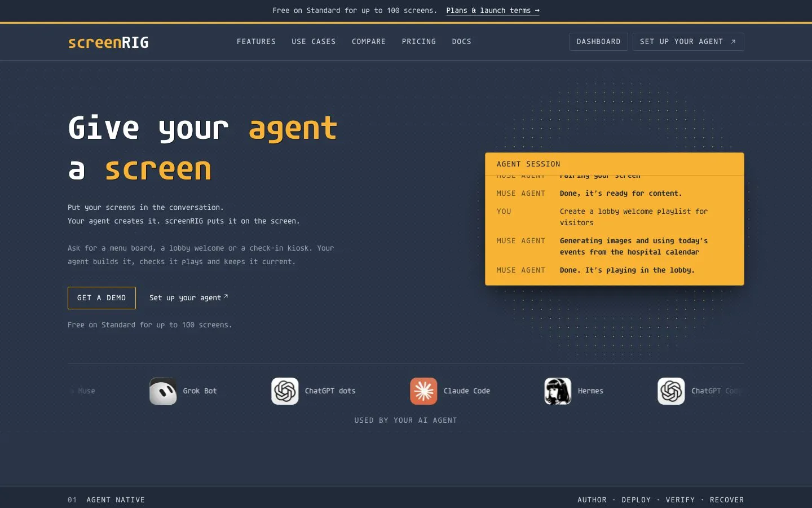
Task: Click the YOU speaker label in Agent Session
Action: coord(504,212)
